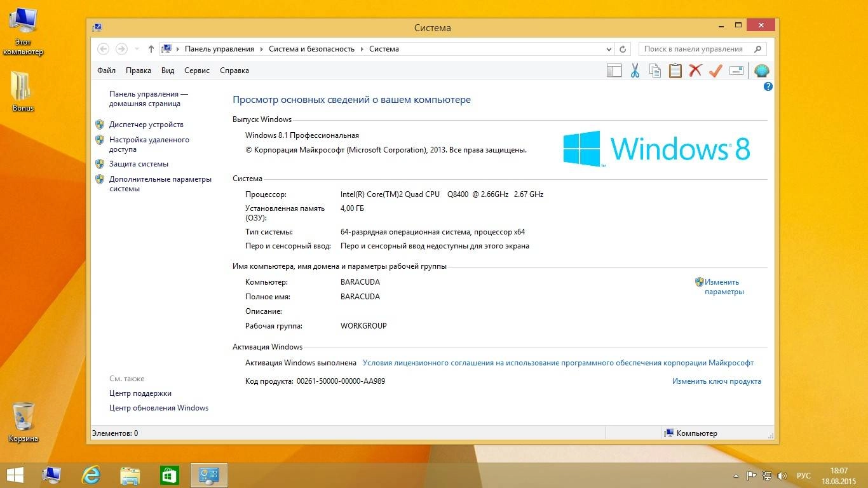The image size is (868, 488).
Task: Click the volume speaker tray icon
Action: [x=783, y=475]
